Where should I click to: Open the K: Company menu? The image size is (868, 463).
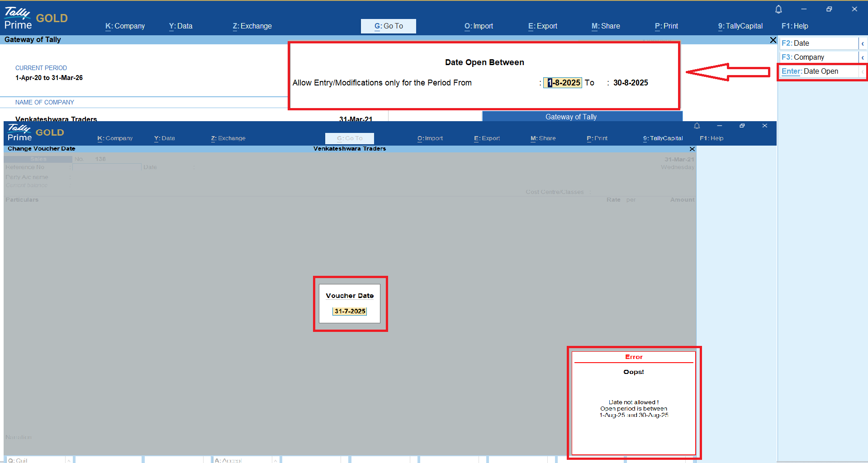tap(125, 26)
